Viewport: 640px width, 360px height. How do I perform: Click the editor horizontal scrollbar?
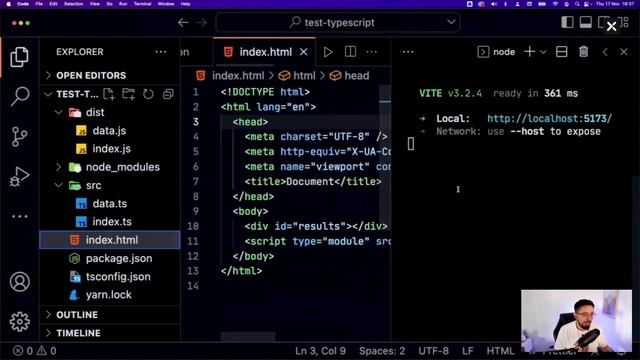tap(248, 337)
